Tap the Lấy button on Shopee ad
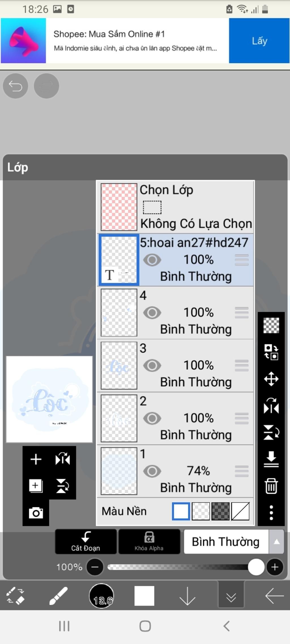290x644 pixels. pyautogui.click(x=259, y=40)
